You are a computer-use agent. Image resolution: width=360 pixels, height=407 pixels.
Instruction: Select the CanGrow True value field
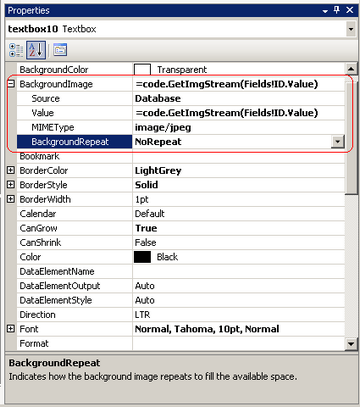(239, 228)
